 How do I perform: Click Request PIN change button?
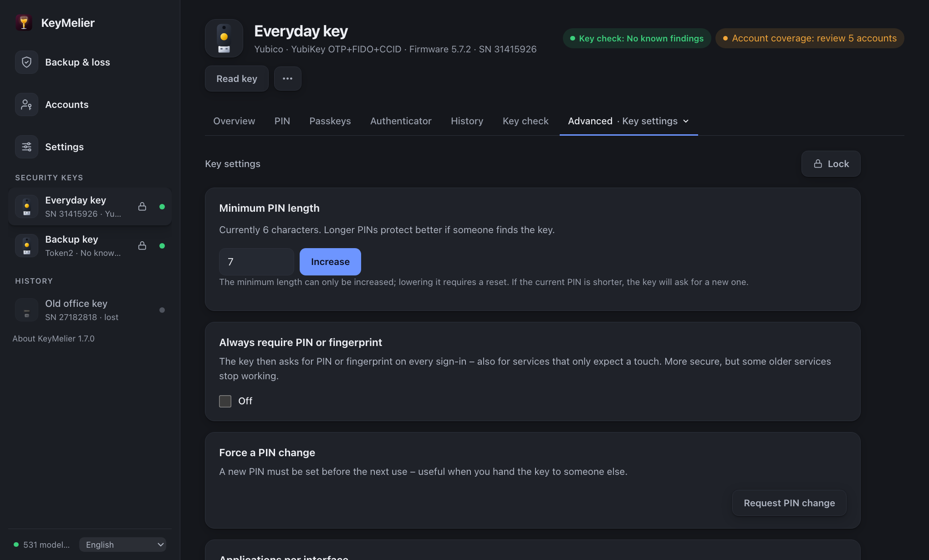click(789, 503)
